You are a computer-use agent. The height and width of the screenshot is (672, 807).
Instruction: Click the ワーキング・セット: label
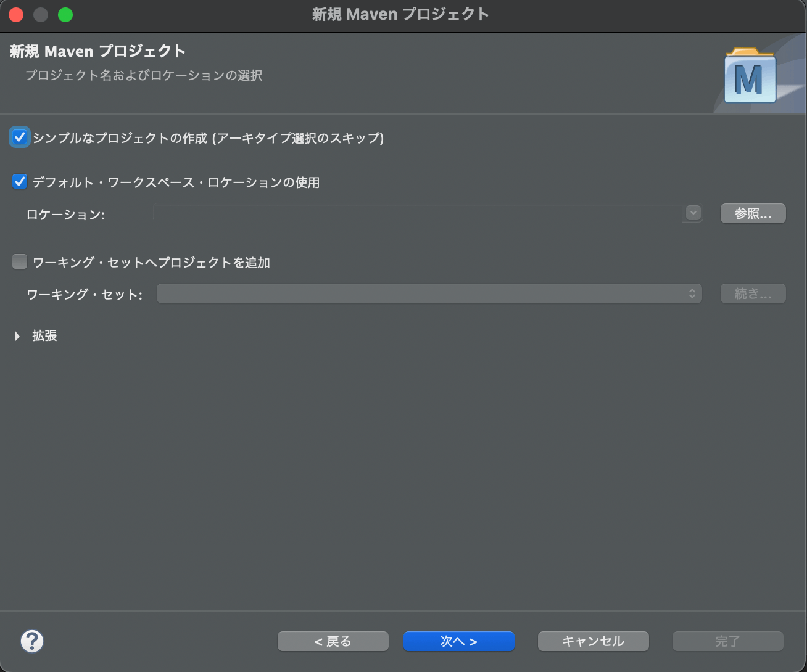tap(85, 295)
